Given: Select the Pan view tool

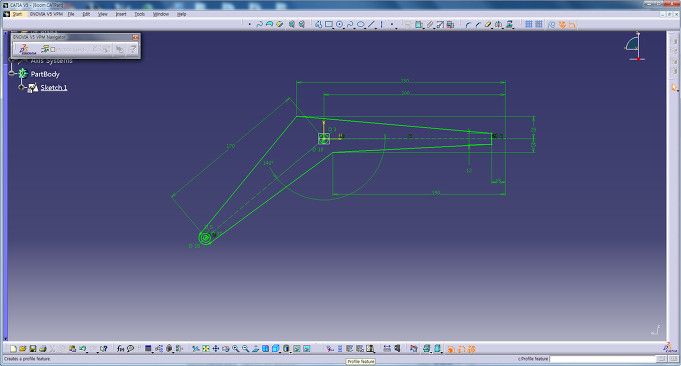Looking at the screenshot, I should pos(215,349).
